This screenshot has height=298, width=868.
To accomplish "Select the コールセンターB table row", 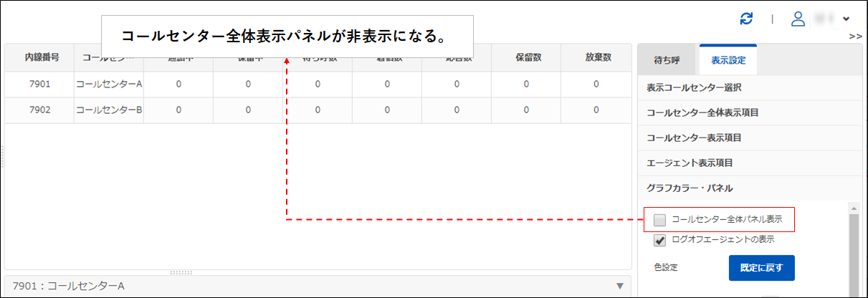I will (109, 110).
